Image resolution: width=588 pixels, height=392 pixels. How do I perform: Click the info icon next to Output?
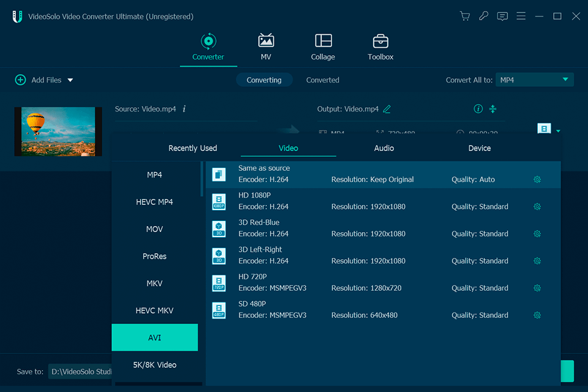coord(478,108)
